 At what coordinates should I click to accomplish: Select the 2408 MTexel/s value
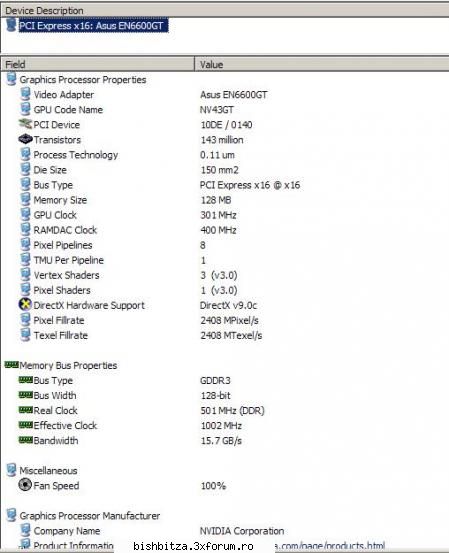point(231,335)
